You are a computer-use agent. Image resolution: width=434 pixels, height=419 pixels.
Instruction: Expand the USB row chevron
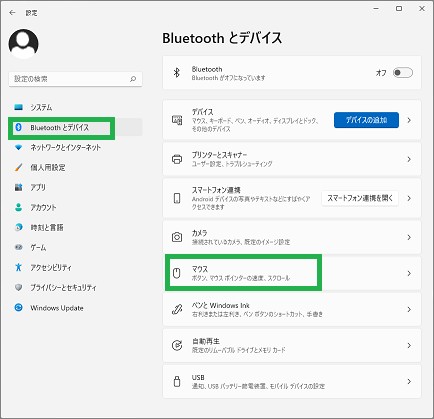coord(409,381)
